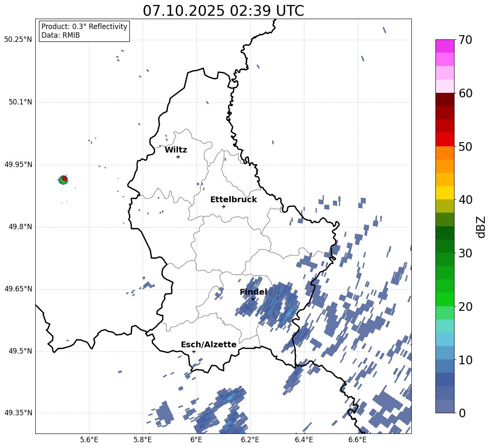
Task: Click the cyan colorbar segment below 20
Action: 445,326
